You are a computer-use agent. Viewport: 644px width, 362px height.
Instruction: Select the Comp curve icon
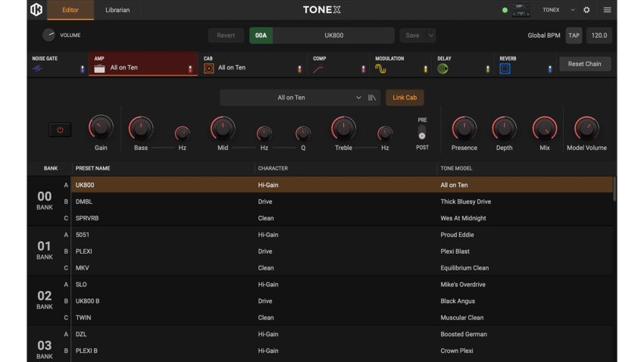click(x=318, y=69)
